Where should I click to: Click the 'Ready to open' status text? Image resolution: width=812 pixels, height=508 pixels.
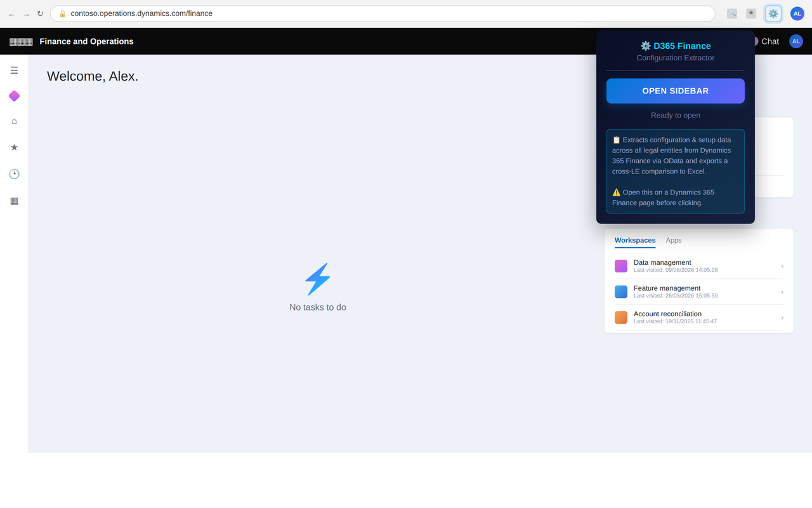(x=676, y=115)
